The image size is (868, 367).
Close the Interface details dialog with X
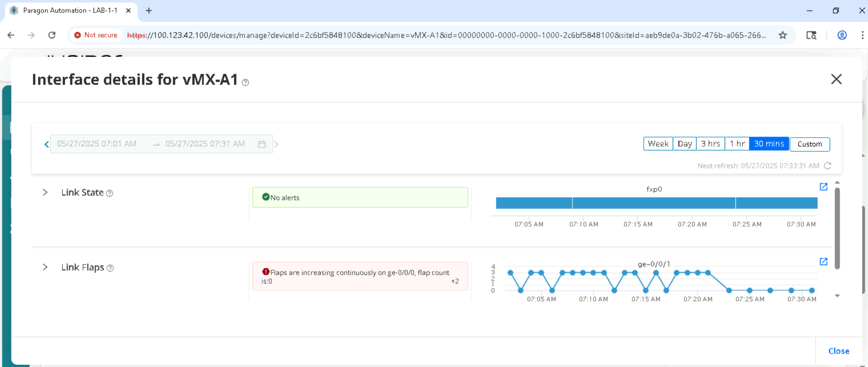click(x=836, y=79)
